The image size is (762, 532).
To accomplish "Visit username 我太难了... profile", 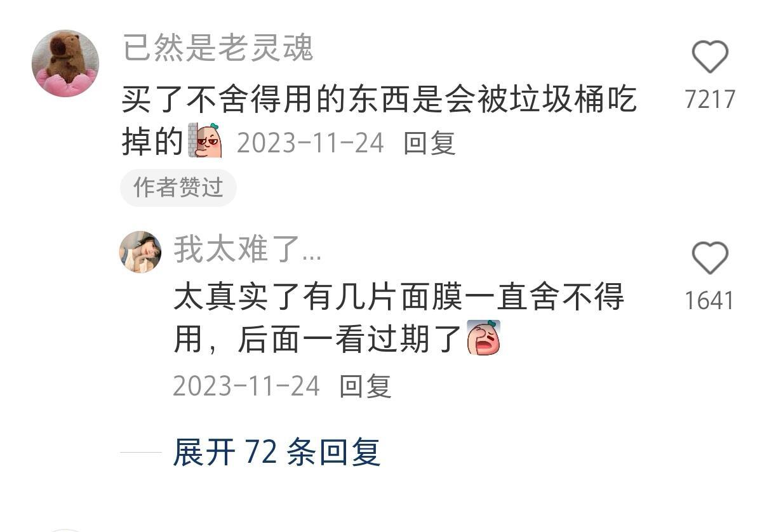I will coord(248,249).
